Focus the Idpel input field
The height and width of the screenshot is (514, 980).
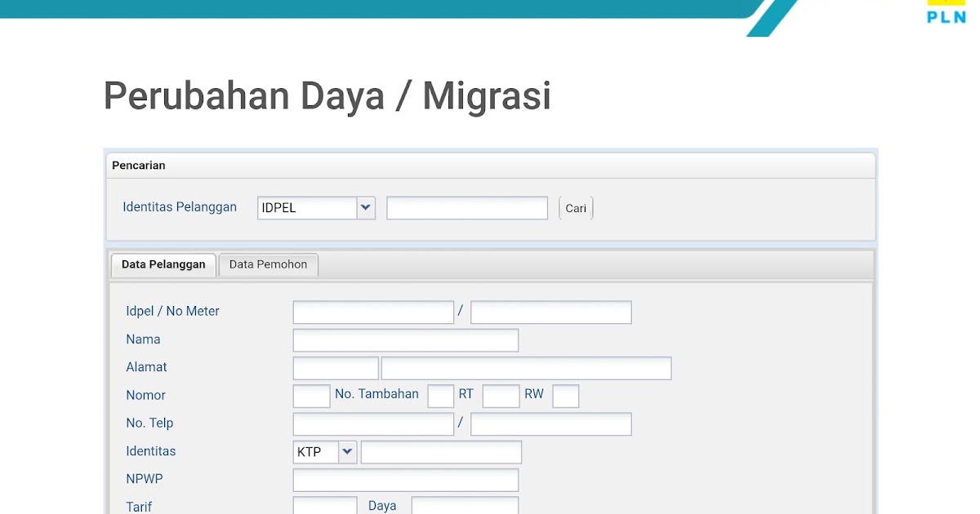click(x=372, y=312)
